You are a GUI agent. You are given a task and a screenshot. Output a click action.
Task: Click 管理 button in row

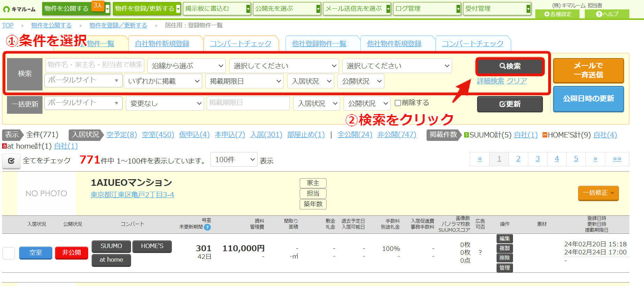click(x=505, y=268)
